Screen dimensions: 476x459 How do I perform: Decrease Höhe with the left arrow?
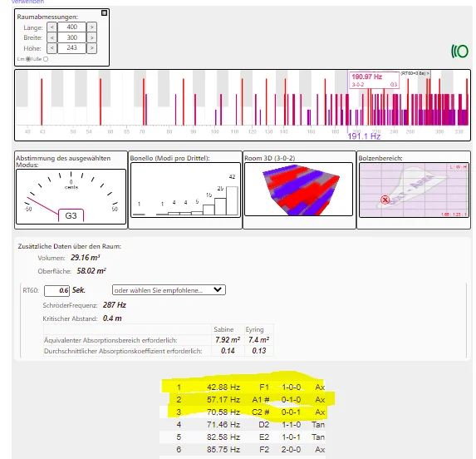[x=52, y=48]
